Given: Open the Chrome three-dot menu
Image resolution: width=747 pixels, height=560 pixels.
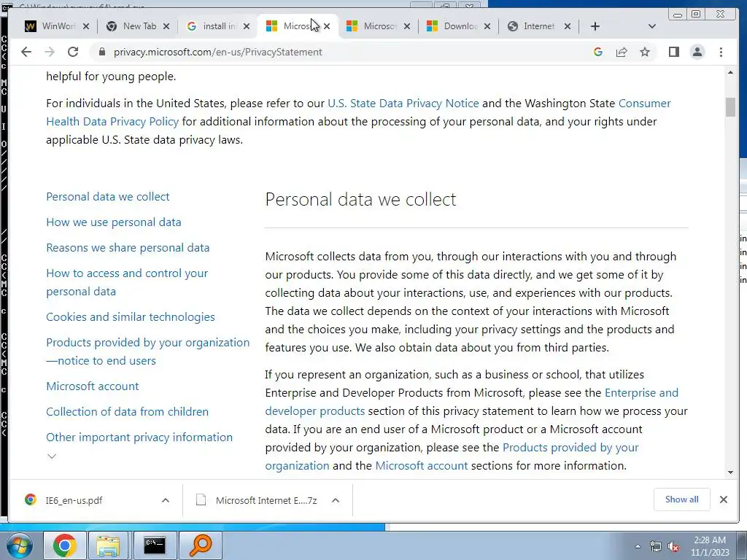Looking at the screenshot, I should [721, 52].
